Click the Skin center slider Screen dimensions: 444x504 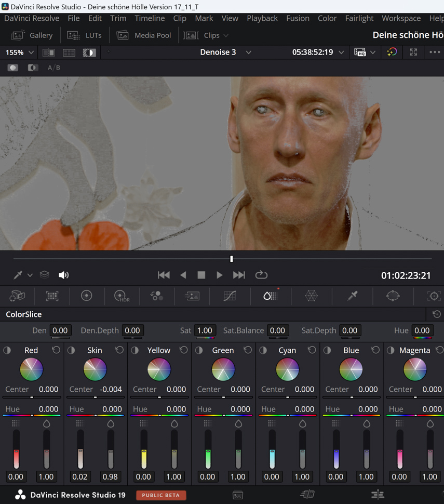[x=96, y=397]
